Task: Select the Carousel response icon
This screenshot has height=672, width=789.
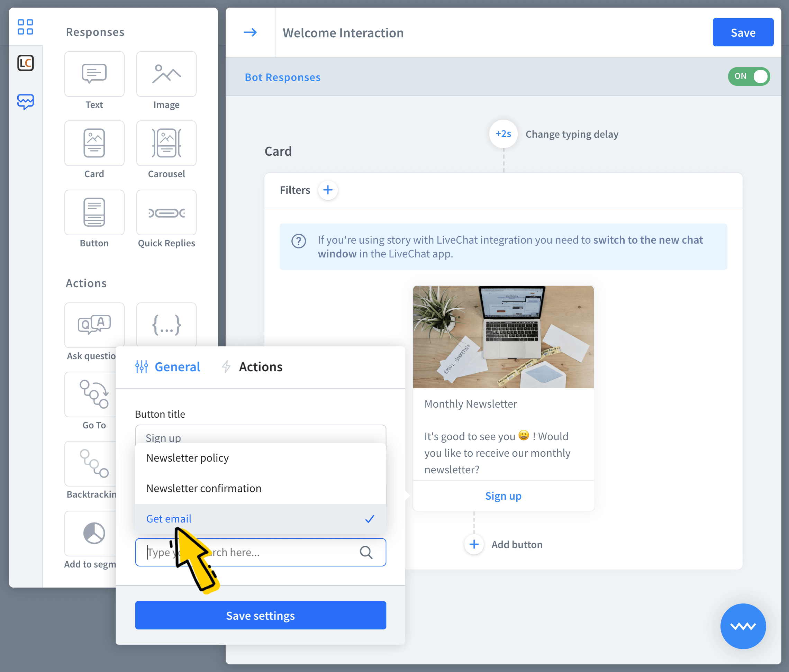Action: point(166,144)
